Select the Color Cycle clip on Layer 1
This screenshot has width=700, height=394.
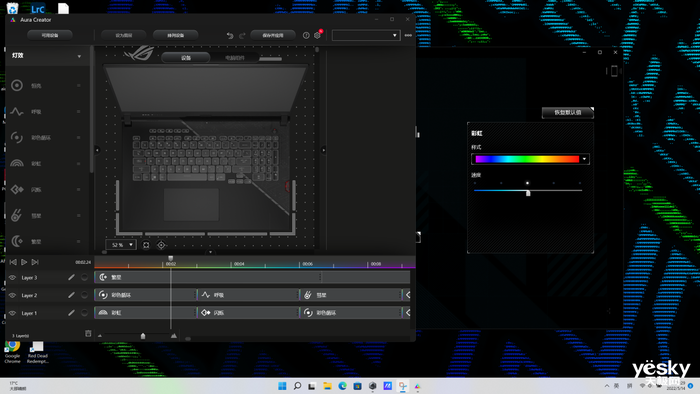[351, 313]
